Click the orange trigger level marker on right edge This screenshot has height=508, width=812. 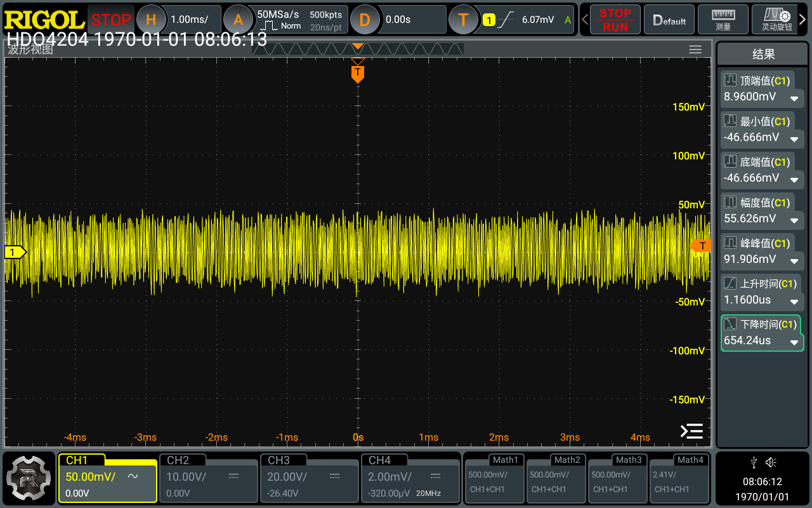coord(701,246)
